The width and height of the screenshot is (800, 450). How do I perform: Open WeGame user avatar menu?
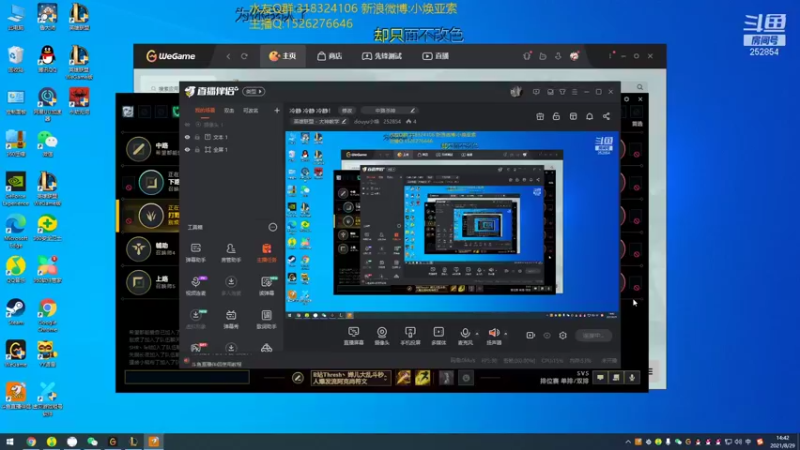[574, 56]
